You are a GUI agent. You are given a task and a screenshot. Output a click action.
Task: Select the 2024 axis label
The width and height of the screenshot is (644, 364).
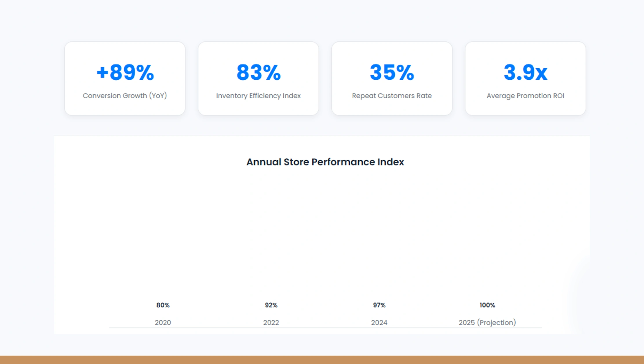[x=379, y=322]
